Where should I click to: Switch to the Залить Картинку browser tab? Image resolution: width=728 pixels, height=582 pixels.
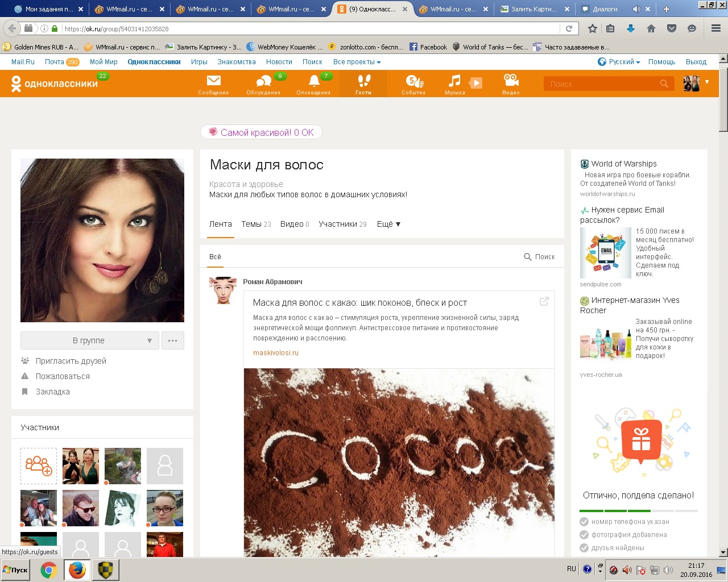click(535, 9)
